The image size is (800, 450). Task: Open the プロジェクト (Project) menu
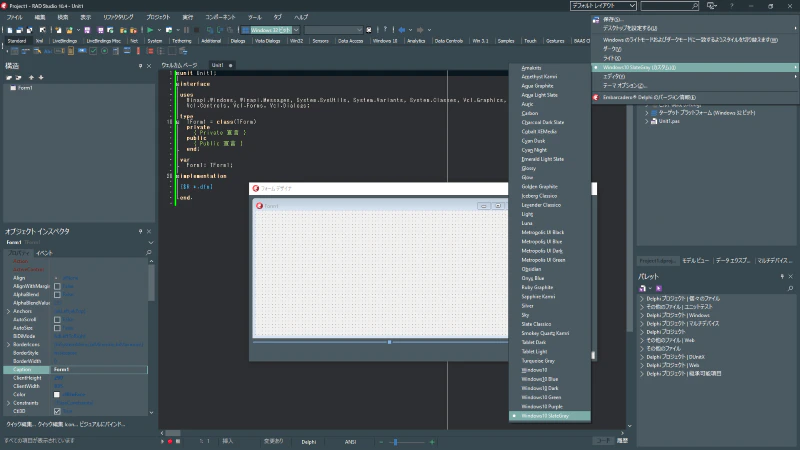point(158,17)
